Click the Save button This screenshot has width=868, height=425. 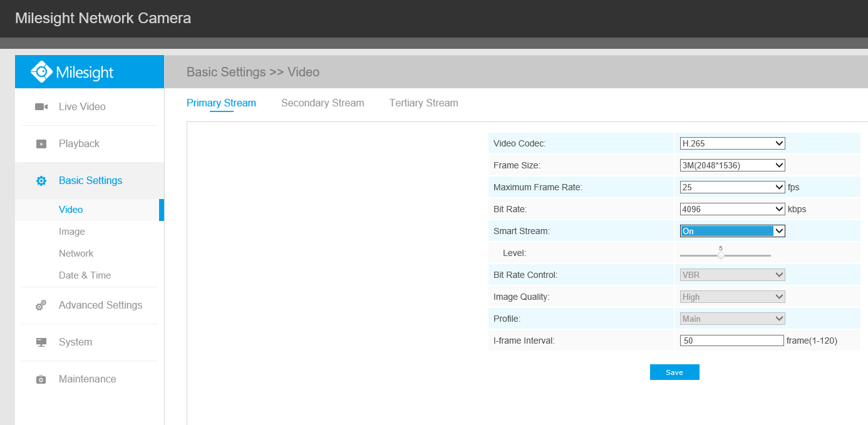(674, 372)
